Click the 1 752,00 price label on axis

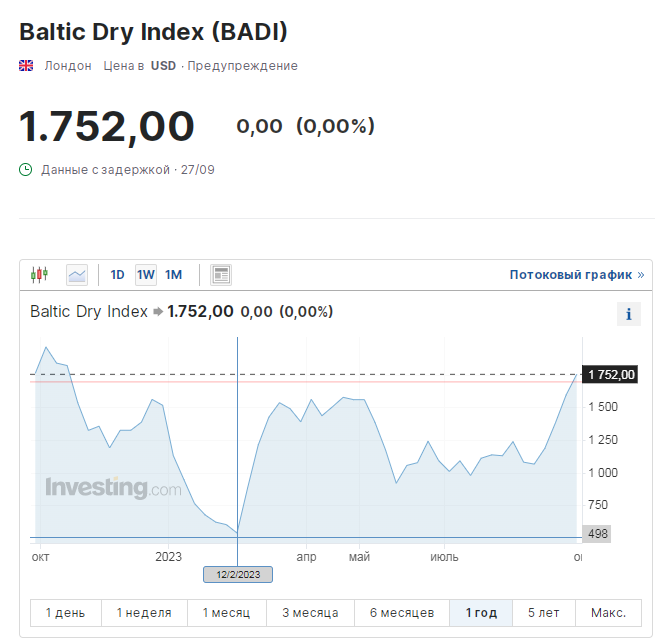tap(611, 375)
